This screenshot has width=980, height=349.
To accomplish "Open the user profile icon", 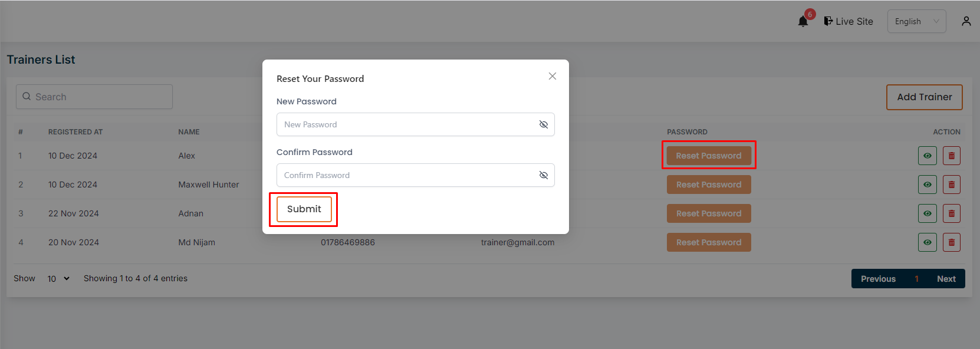I will tap(966, 20).
